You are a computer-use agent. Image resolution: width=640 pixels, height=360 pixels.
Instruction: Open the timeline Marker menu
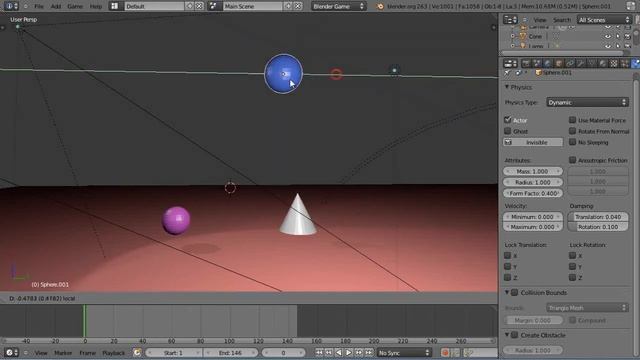coord(63,352)
